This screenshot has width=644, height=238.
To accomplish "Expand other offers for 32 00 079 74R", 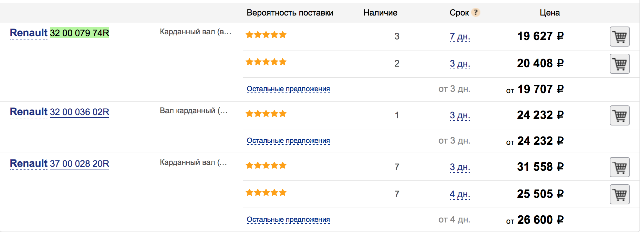I will tap(288, 89).
